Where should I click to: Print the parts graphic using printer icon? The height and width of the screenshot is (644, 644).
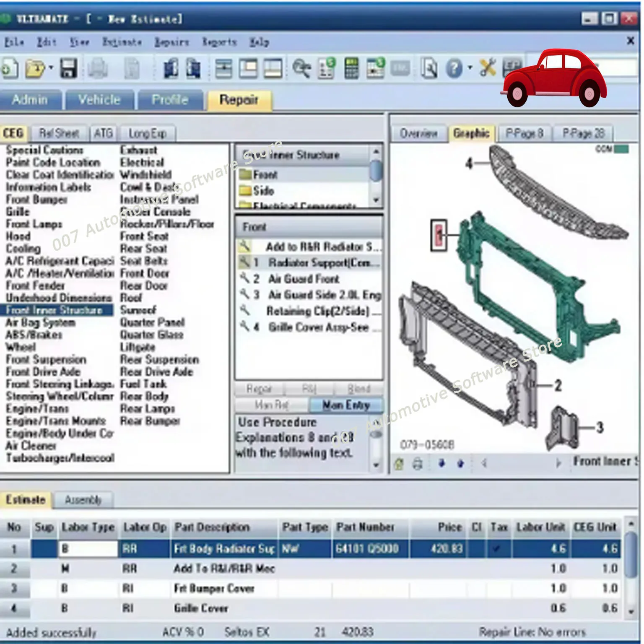click(417, 464)
